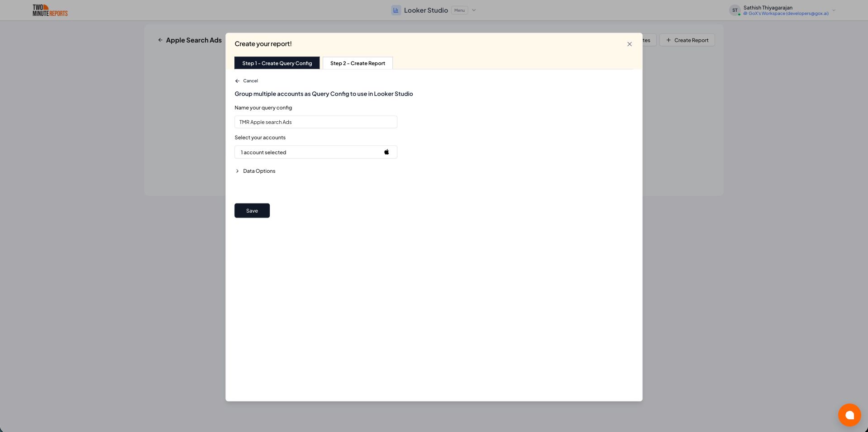Open the chat support bubble
This screenshot has height=432, width=868.
(849, 415)
